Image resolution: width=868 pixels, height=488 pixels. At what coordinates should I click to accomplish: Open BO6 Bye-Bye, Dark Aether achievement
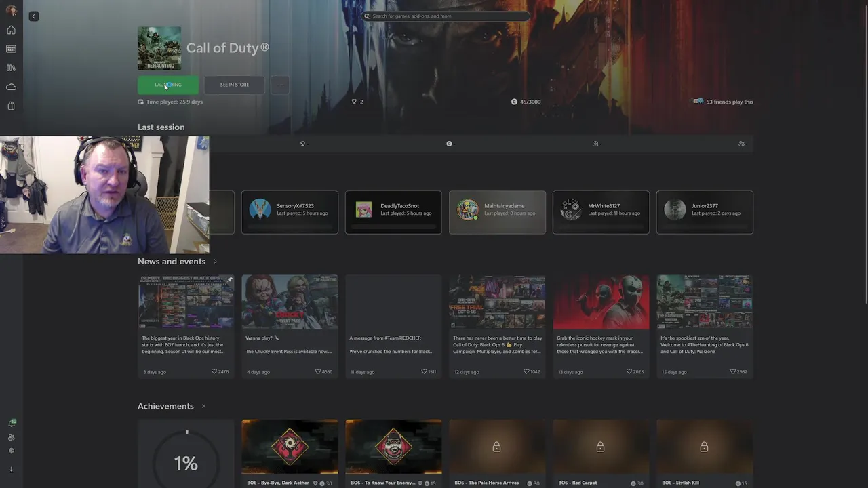point(290,453)
